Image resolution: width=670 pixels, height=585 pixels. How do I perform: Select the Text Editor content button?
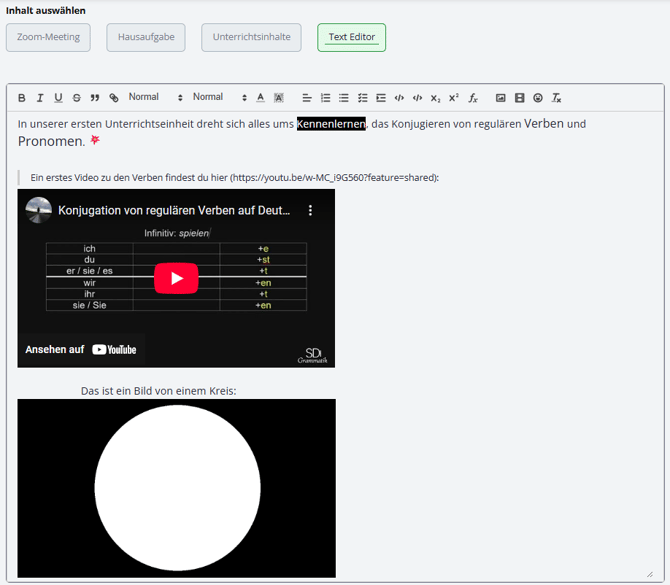click(352, 37)
